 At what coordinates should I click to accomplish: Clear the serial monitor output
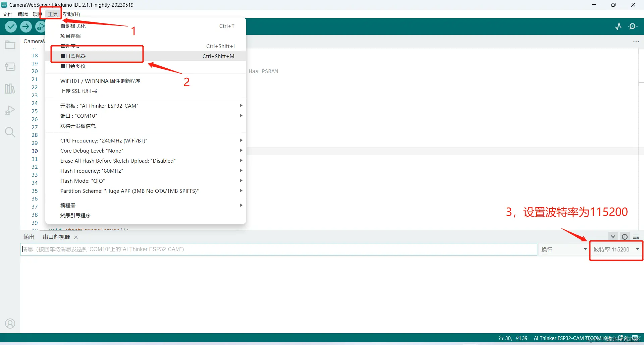[636, 237]
